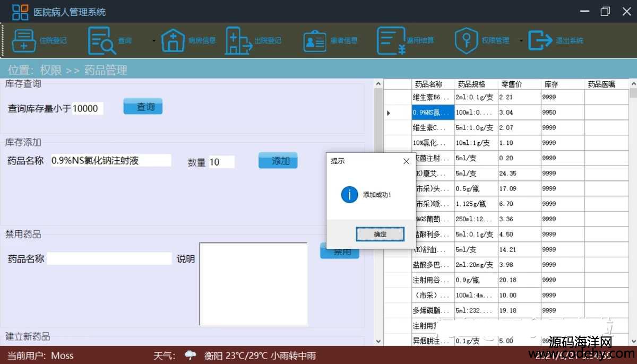Expand the dropdown arrow next to 查询
Viewport: 637px width, 364px height.
tap(154, 41)
